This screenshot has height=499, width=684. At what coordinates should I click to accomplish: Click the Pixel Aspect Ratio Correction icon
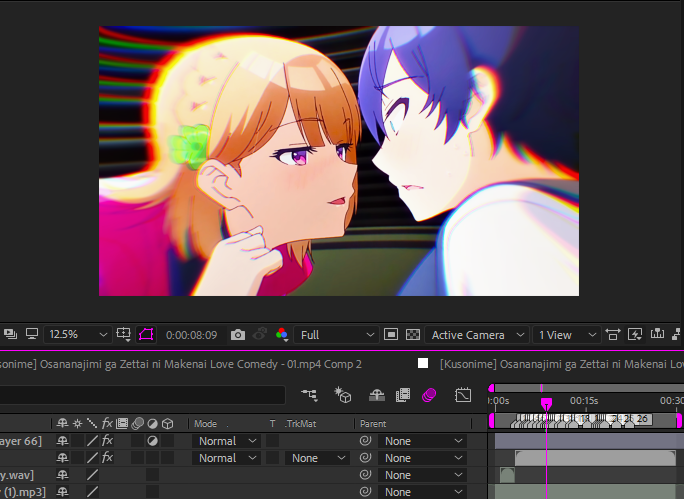[612, 335]
